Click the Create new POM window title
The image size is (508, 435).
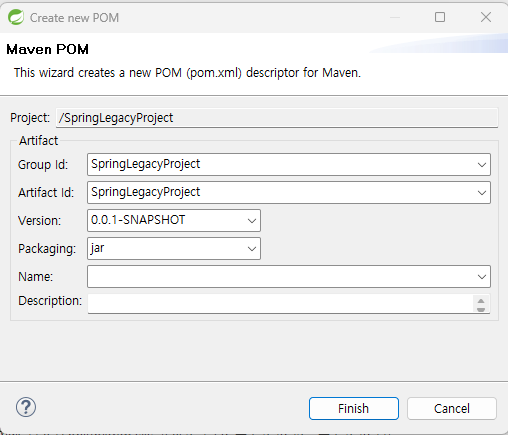point(74,18)
